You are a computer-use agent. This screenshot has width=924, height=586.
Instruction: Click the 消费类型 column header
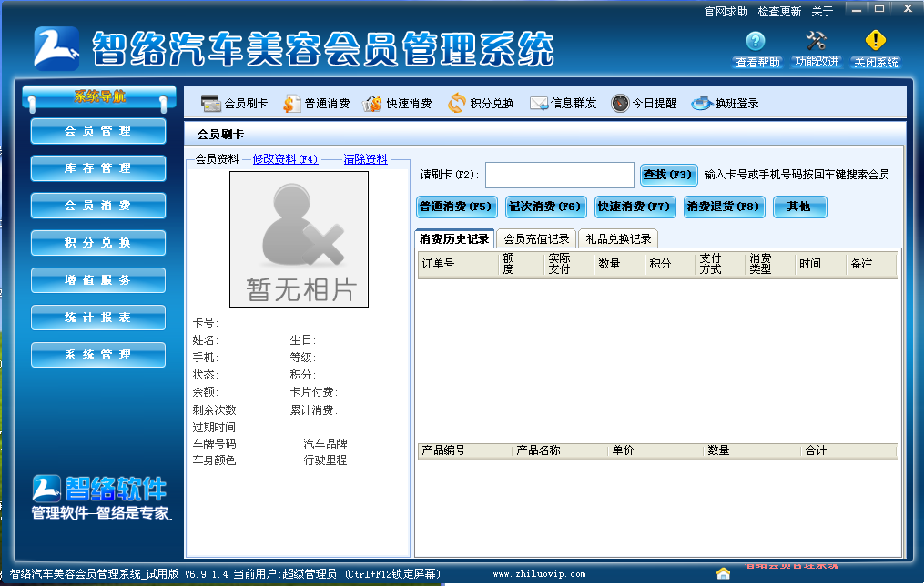point(769,264)
